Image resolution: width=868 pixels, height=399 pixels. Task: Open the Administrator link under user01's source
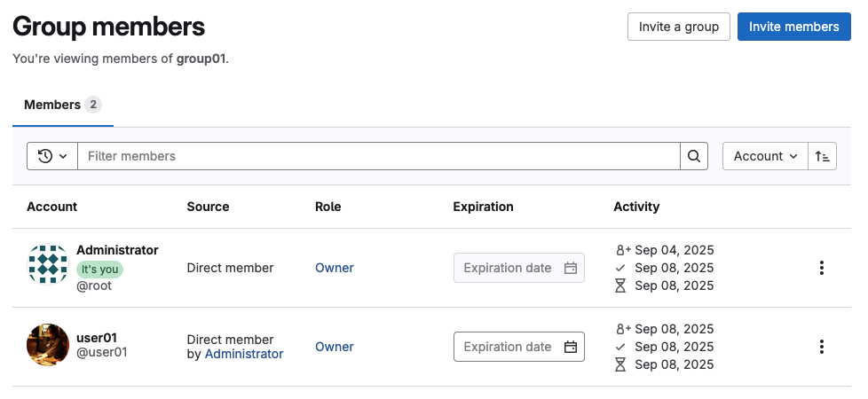coord(244,354)
